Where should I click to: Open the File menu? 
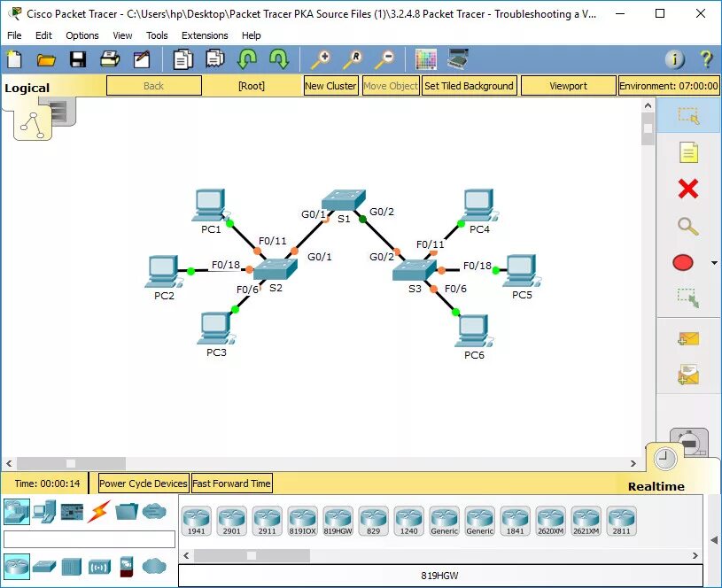[14, 35]
